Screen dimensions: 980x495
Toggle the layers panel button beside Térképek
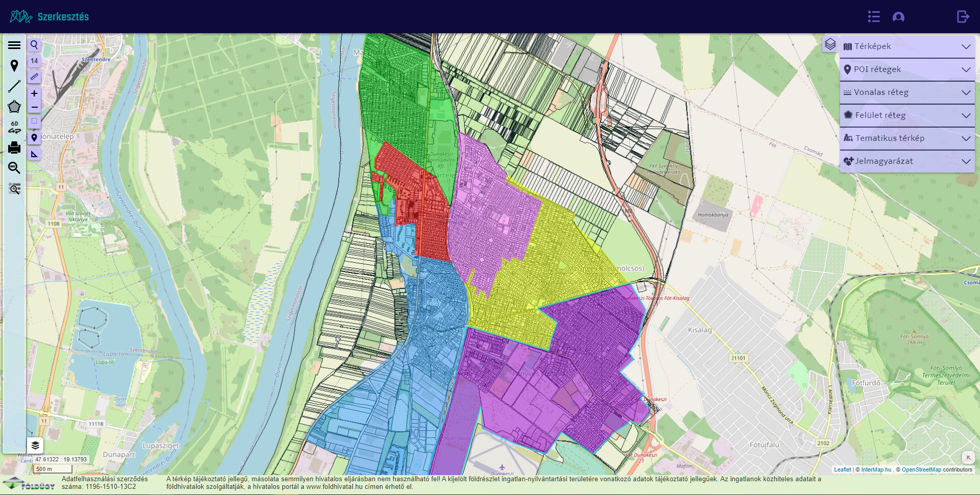830,44
